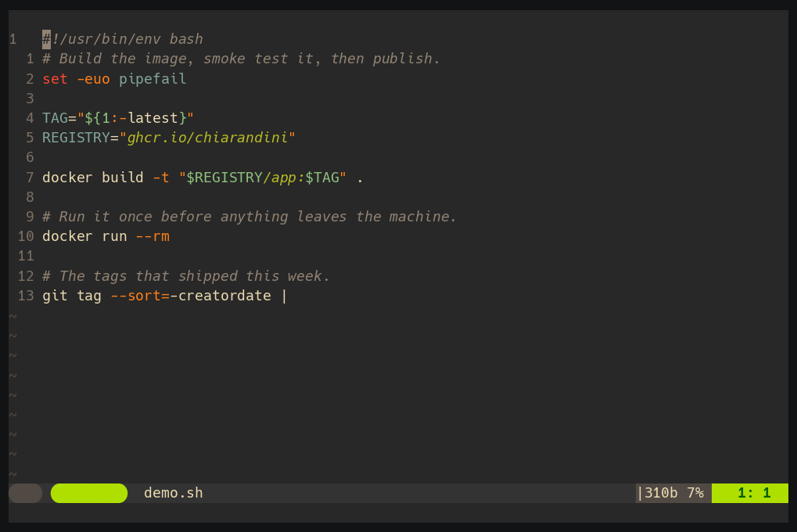Click the word 'pipefail'

pyautogui.click(x=153, y=79)
